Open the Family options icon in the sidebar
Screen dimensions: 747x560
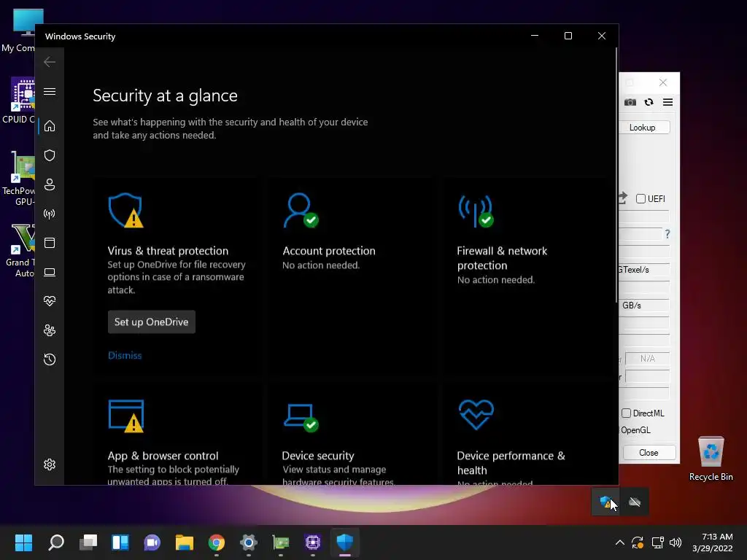(x=50, y=330)
